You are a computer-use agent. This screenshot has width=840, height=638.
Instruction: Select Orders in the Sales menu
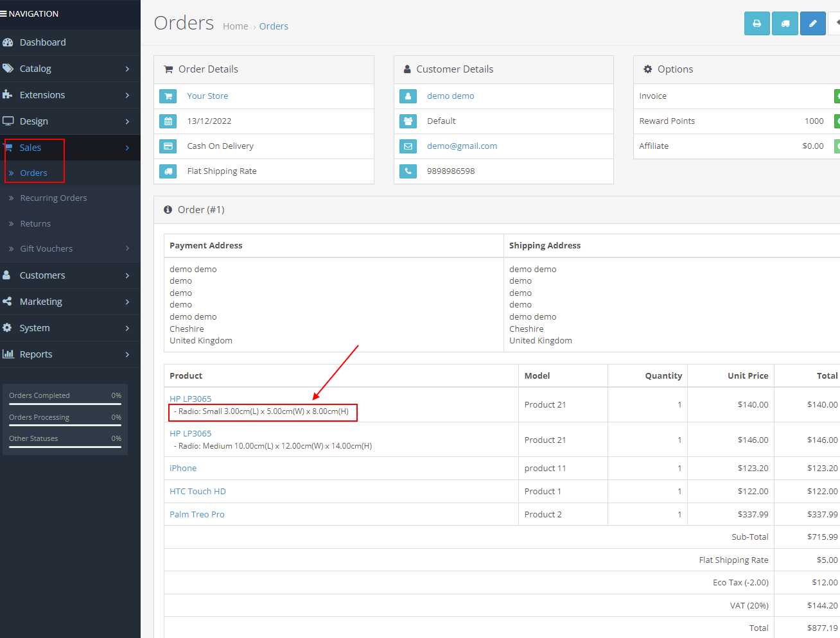tap(34, 173)
